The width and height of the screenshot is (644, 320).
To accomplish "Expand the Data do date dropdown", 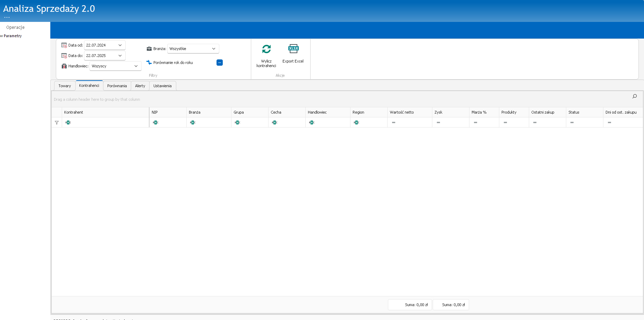I will coord(120,56).
